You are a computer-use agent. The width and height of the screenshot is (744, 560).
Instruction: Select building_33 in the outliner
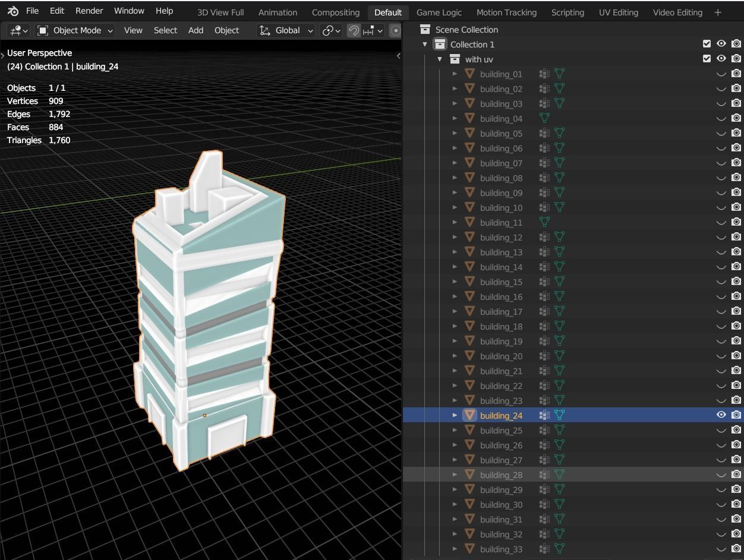tap(501, 549)
